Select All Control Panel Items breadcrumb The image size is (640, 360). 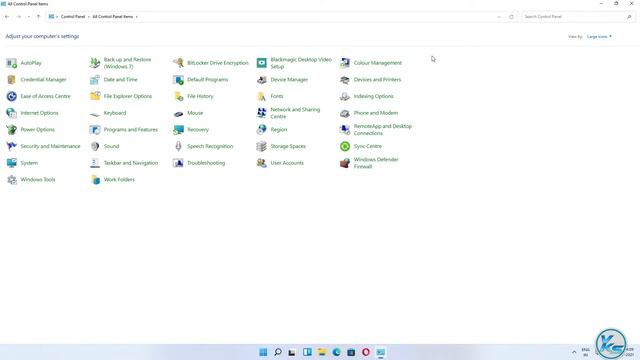pos(113,17)
